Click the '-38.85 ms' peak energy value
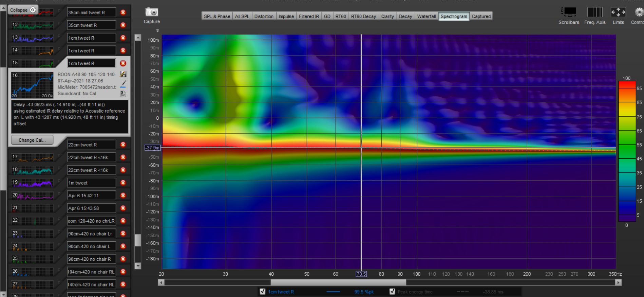The width and height of the screenshot is (644, 297). click(x=493, y=292)
